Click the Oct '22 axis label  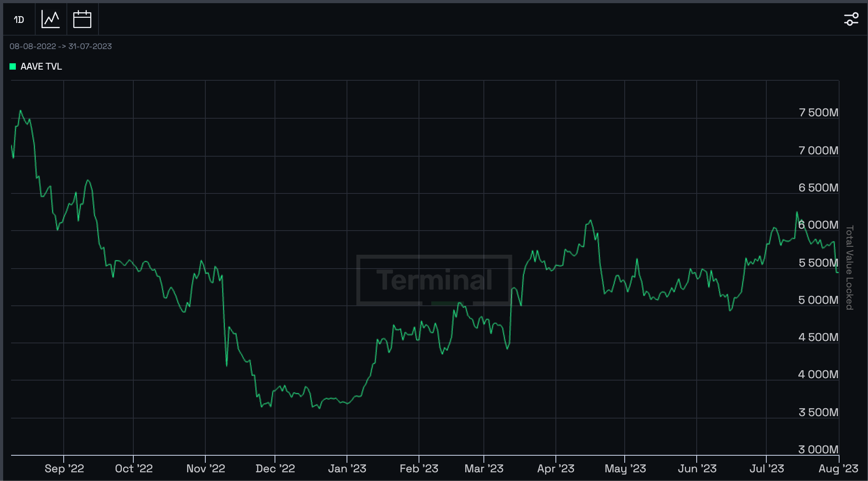(x=134, y=469)
